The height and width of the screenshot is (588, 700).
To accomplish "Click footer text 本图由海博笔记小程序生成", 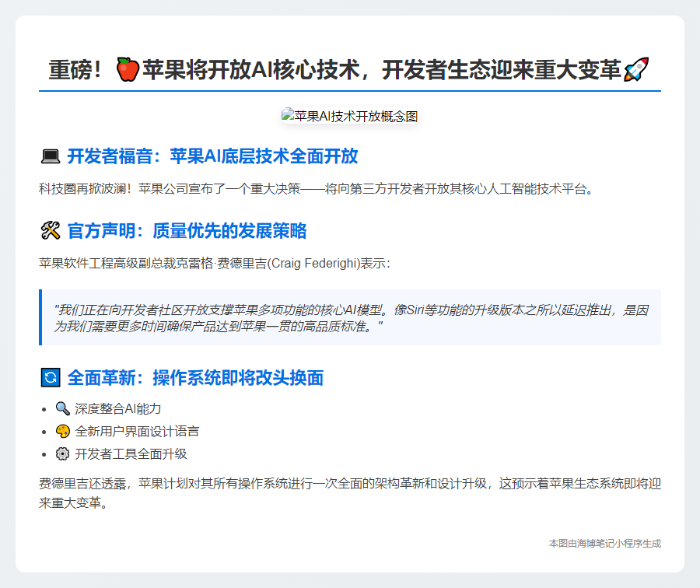I will (605, 544).
